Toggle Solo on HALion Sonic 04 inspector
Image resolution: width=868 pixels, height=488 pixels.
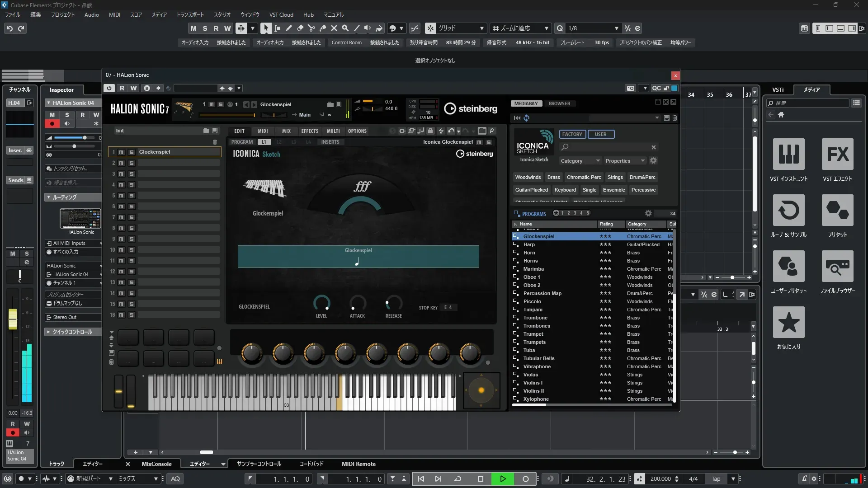point(67,115)
